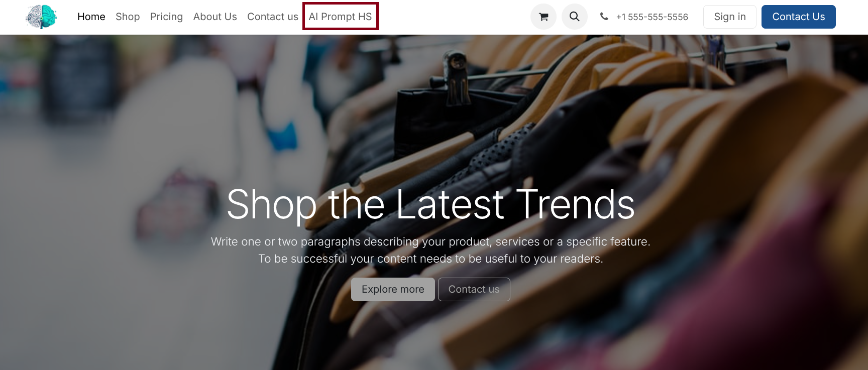Open the Shop menu item
Image resolution: width=868 pixels, height=370 pixels.
[128, 17]
